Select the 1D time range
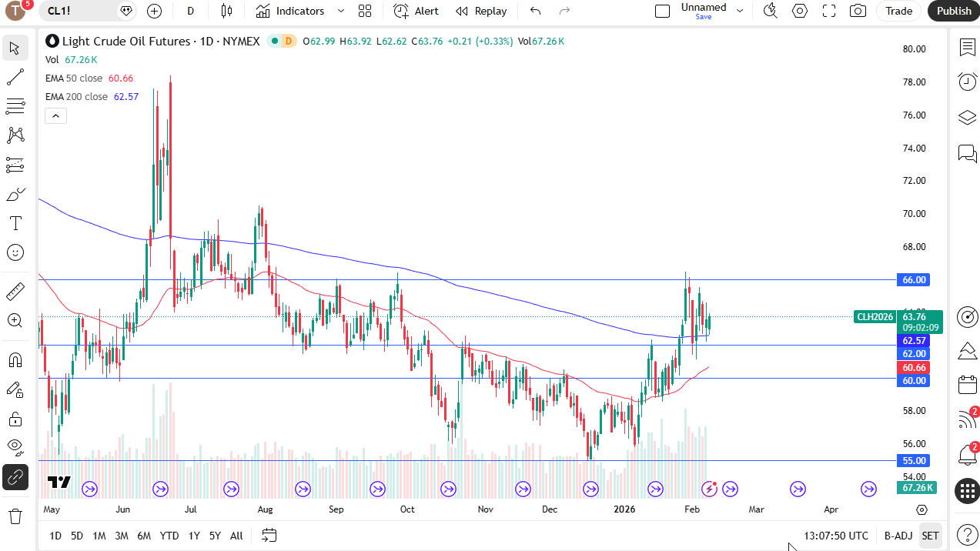This screenshot has width=980, height=551. click(55, 536)
